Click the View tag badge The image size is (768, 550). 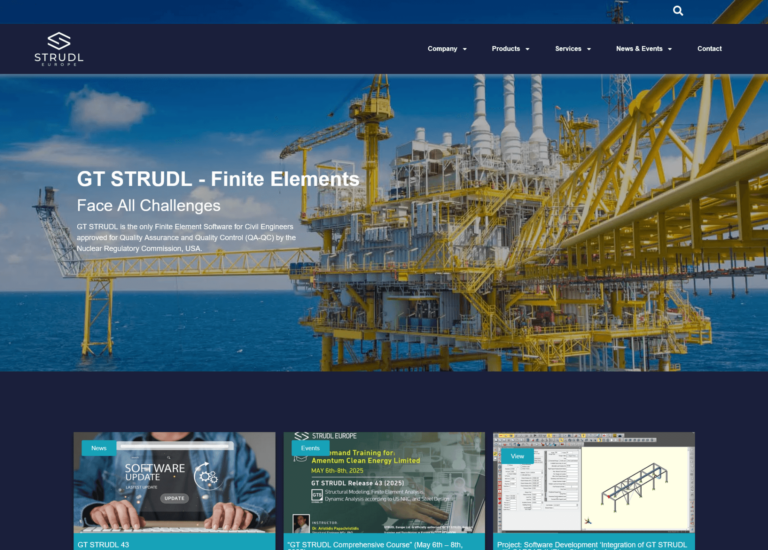517,455
